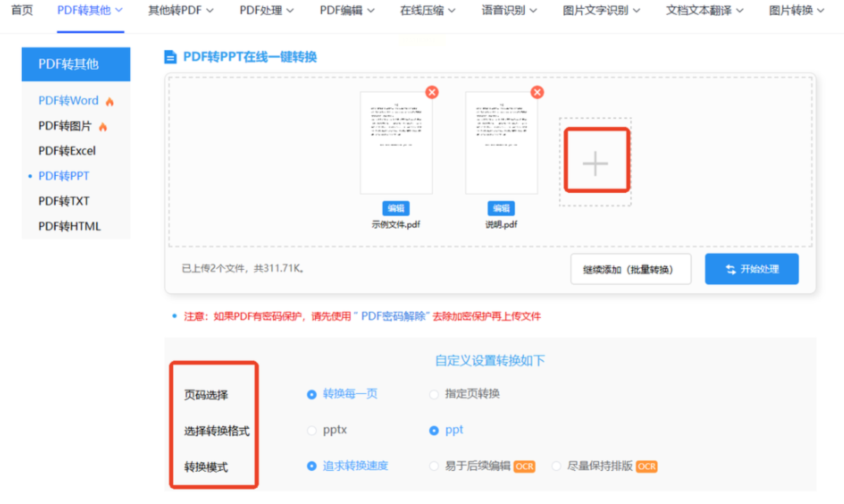Select 易于后续编辑 conversion mode
Viewport: 844px width, 504px height.
pos(434,466)
